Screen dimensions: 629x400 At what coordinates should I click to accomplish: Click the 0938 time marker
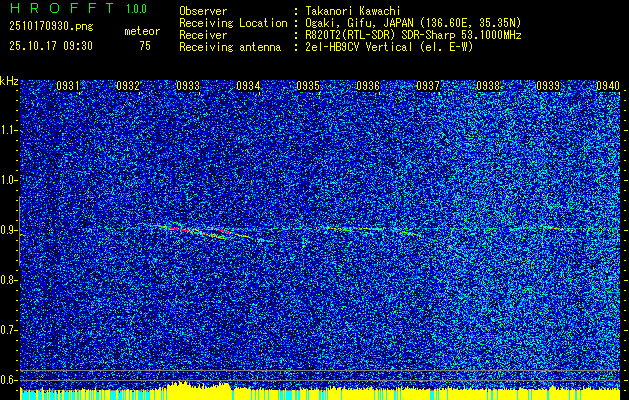click(x=488, y=86)
